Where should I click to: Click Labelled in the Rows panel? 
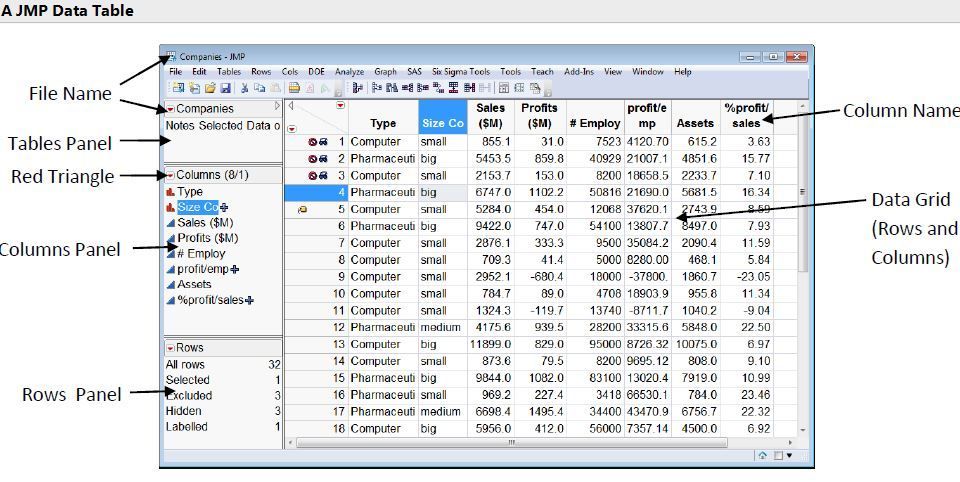point(187,427)
